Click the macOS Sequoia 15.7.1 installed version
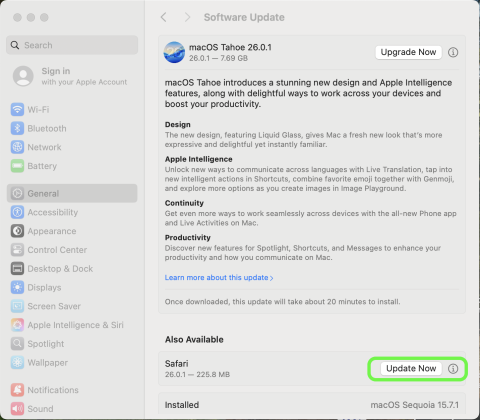Screen dimensions: 480x420 [x=414, y=405]
